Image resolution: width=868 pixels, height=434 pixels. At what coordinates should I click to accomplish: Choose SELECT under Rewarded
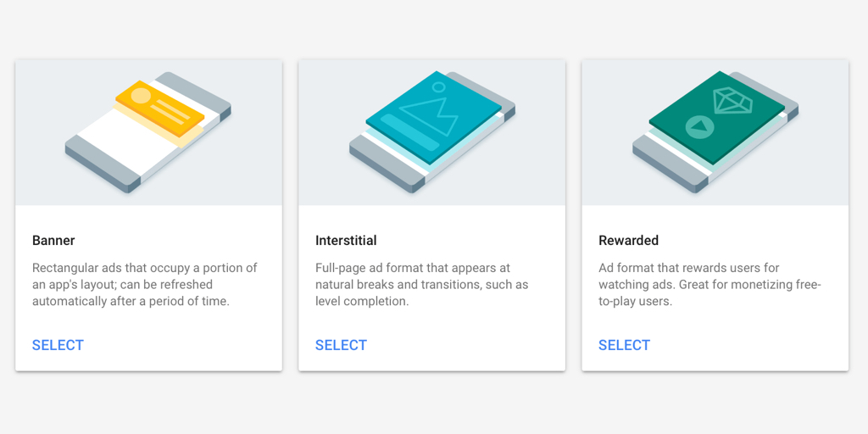pyautogui.click(x=625, y=345)
